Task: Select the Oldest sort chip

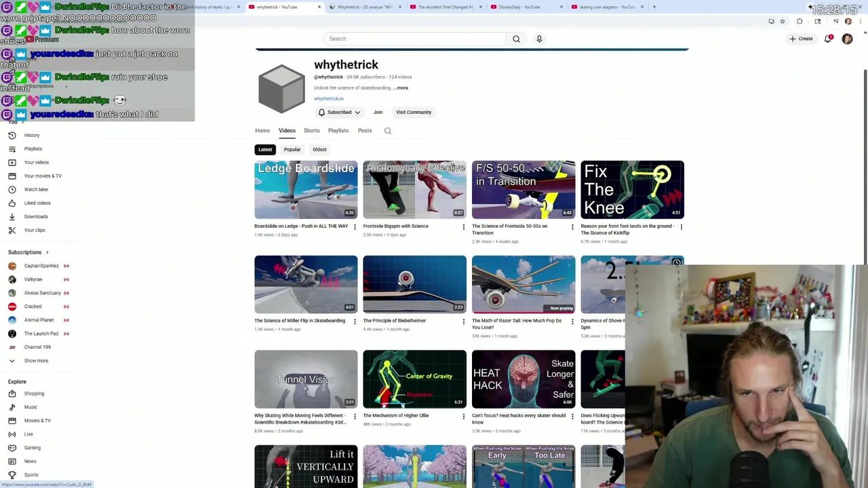Action: [319, 150]
